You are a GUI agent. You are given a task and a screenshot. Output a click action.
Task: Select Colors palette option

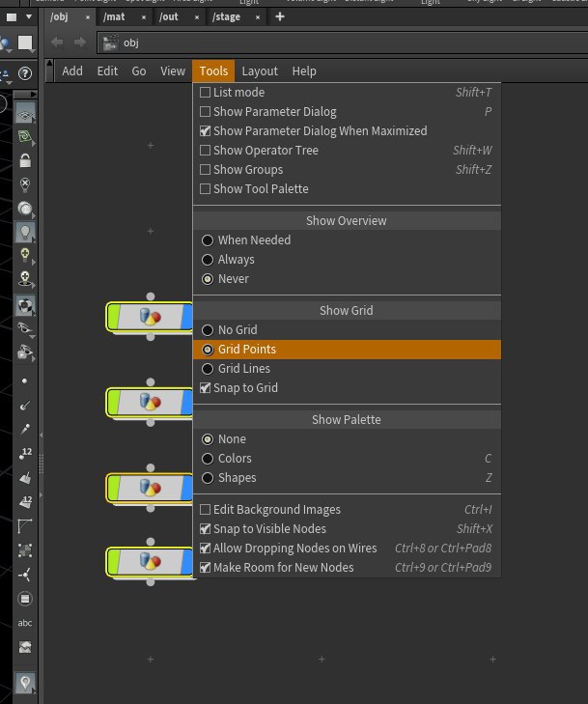[x=208, y=459]
